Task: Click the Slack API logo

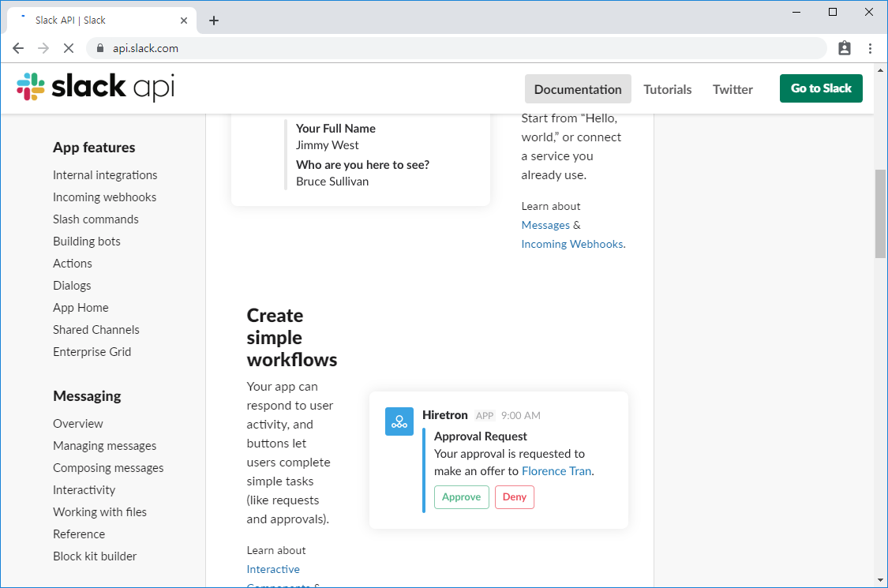Action: point(96,88)
